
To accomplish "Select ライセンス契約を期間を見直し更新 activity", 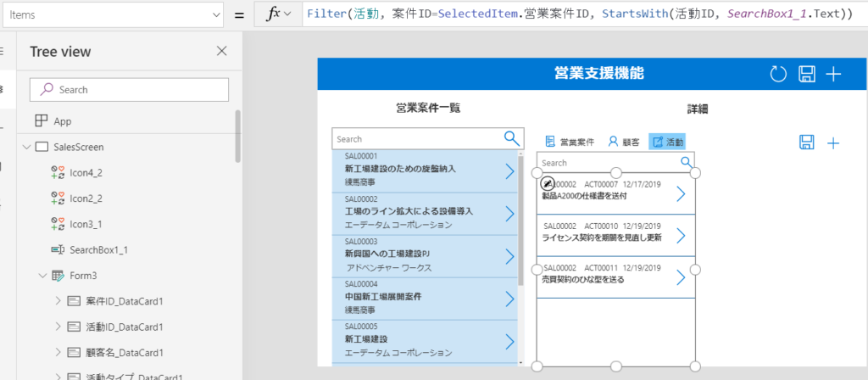I will [602, 237].
